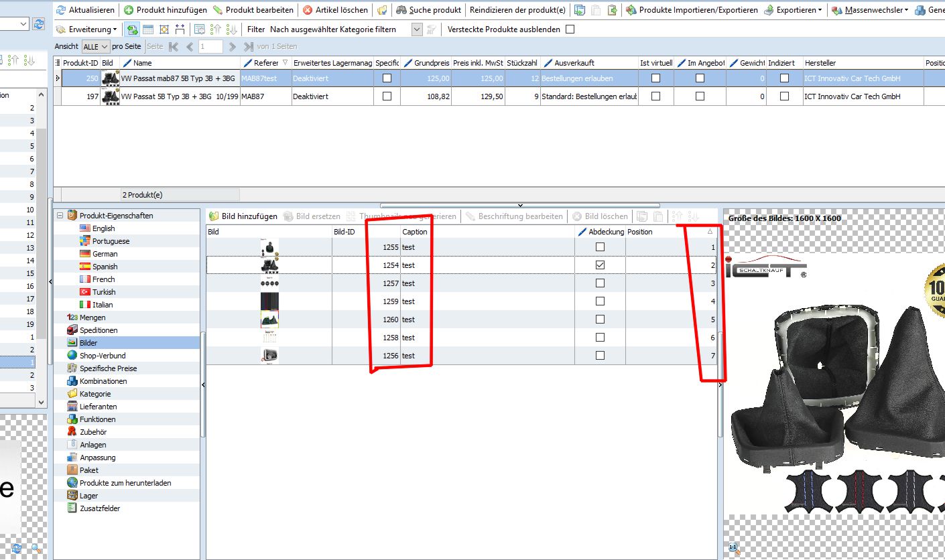The width and height of the screenshot is (945, 560).
Task: Open the Speditionen section
Action: (x=92, y=330)
